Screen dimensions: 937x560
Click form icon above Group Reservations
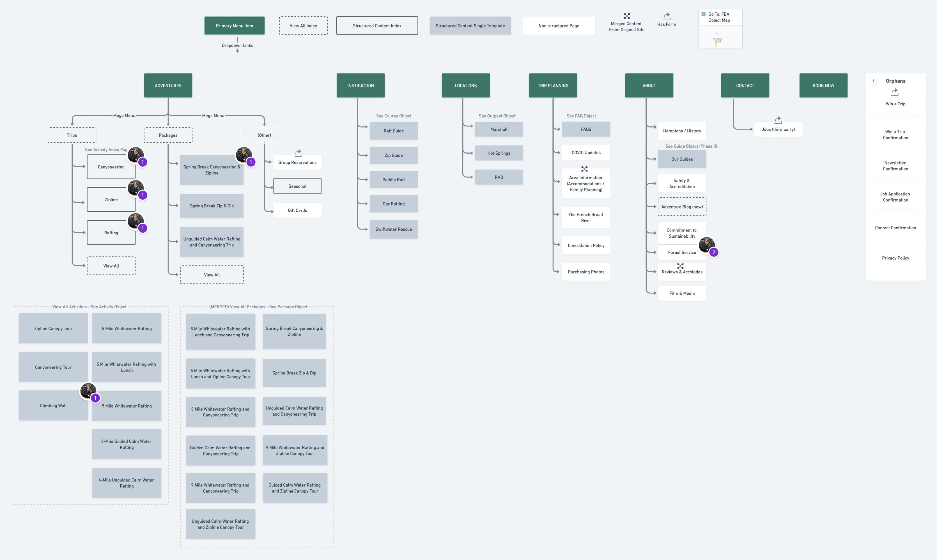point(298,152)
